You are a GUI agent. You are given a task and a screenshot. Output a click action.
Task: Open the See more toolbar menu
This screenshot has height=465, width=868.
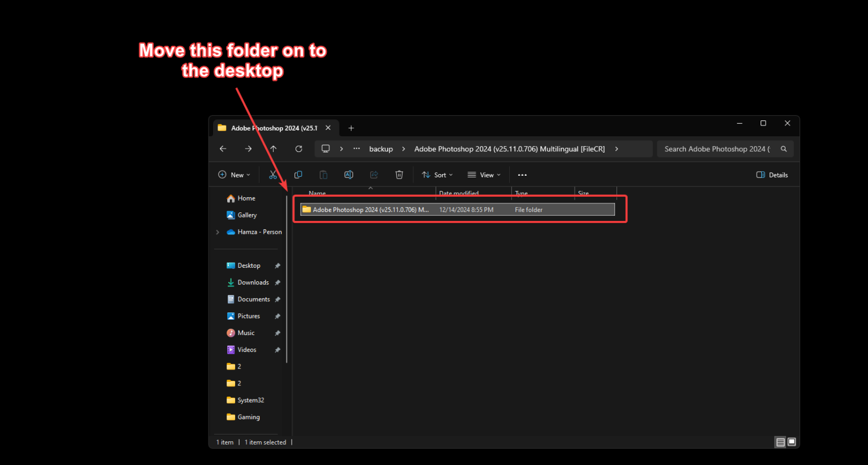pos(522,175)
